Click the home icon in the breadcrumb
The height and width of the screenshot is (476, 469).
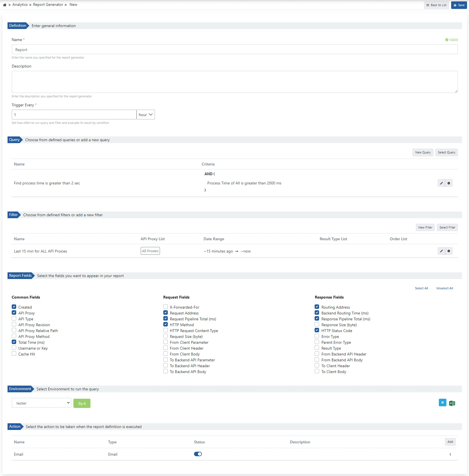(5, 4)
